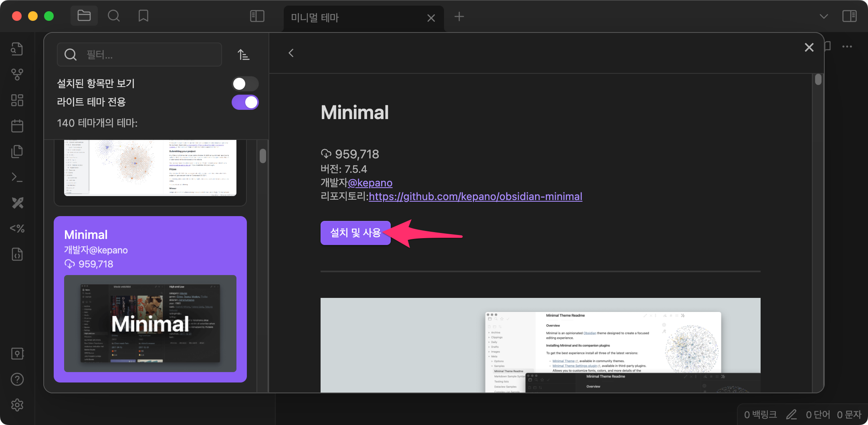
Task: Toggle 라이트 테마 전용 switch
Action: 245,102
